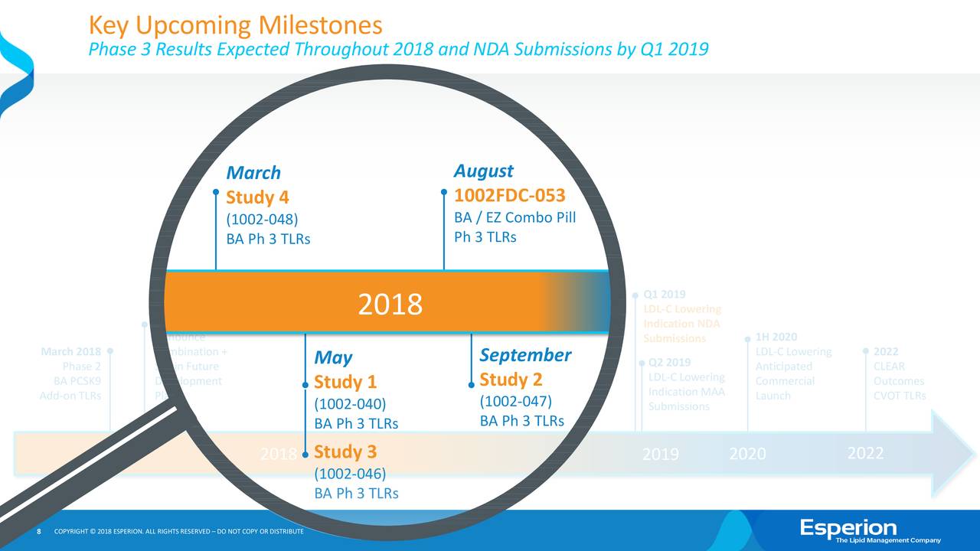The width and height of the screenshot is (980, 551).
Task: Click the timeline dot beside Study 2
Action: (x=471, y=384)
